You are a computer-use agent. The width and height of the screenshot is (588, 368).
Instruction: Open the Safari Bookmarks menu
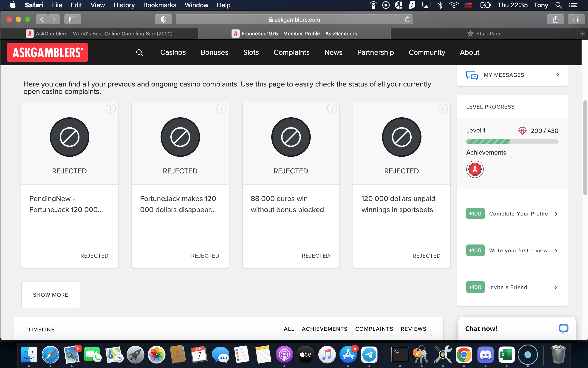pyautogui.click(x=160, y=5)
